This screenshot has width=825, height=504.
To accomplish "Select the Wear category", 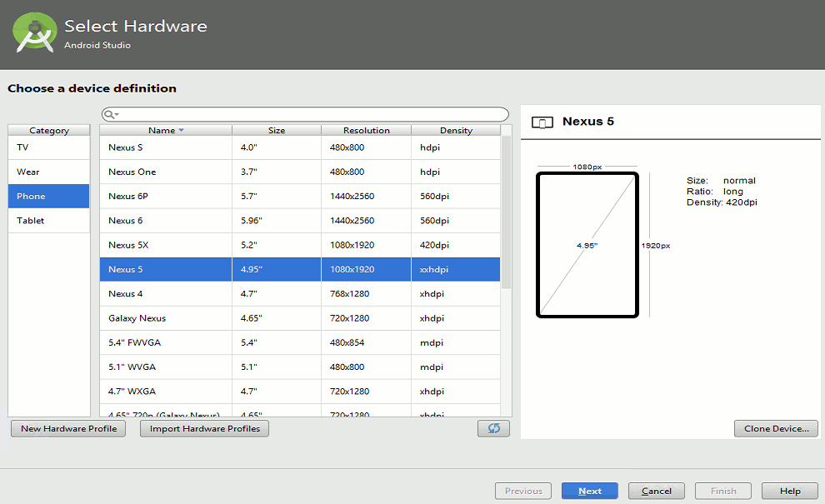I will (x=49, y=172).
